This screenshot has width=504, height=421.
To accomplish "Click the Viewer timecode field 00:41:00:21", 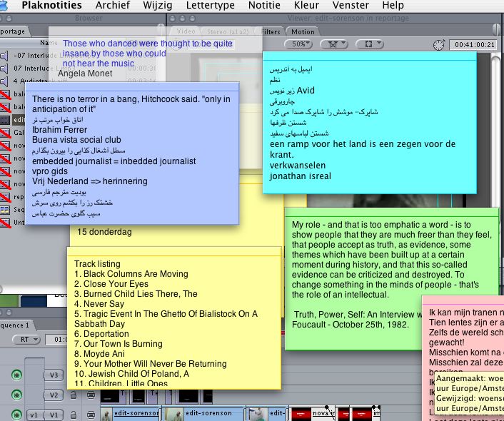I will point(475,45).
